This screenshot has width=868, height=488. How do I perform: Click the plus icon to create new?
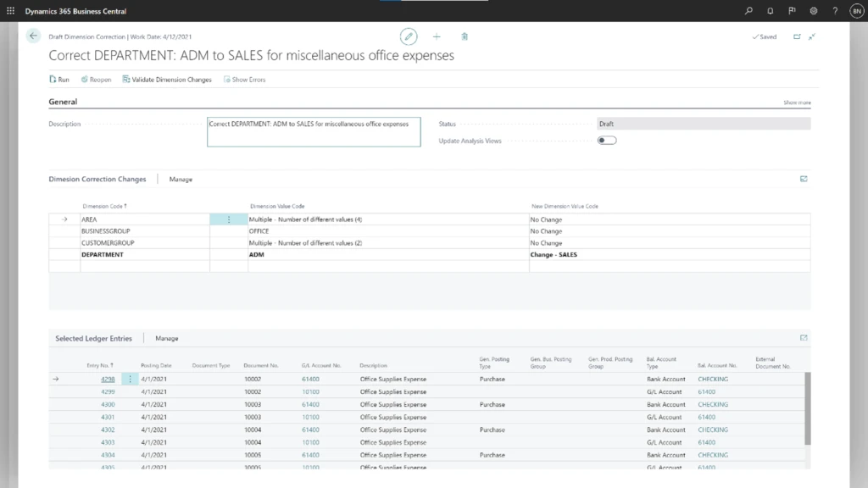437,36
